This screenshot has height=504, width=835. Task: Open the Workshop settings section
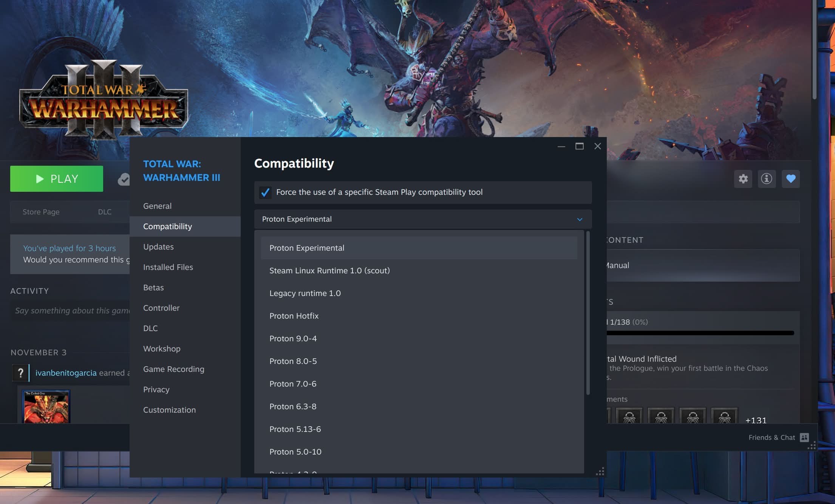(162, 348)
